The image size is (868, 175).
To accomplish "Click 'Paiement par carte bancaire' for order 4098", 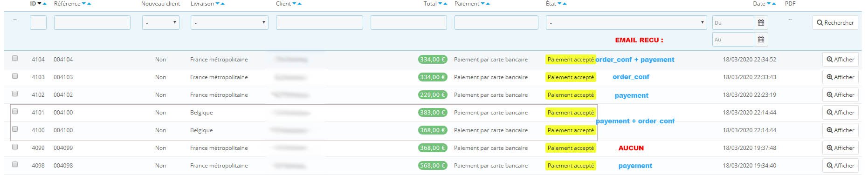I will [491, 166].
